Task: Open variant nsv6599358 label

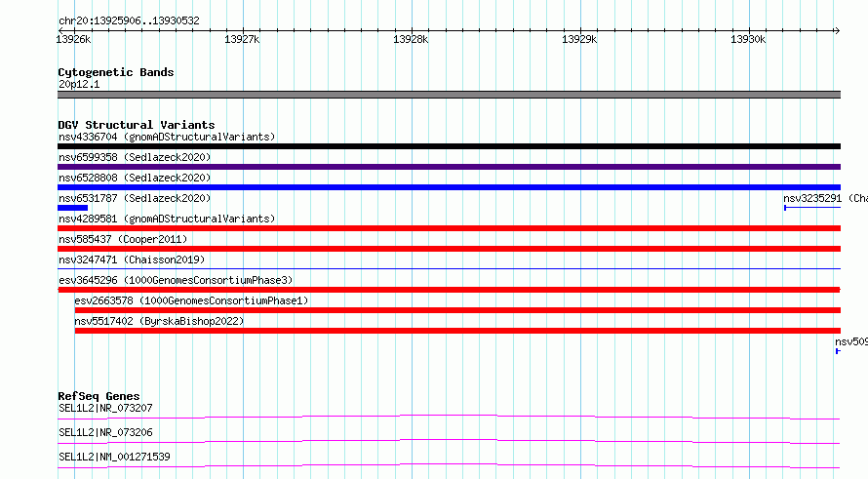Action: [x=135, y=157]
